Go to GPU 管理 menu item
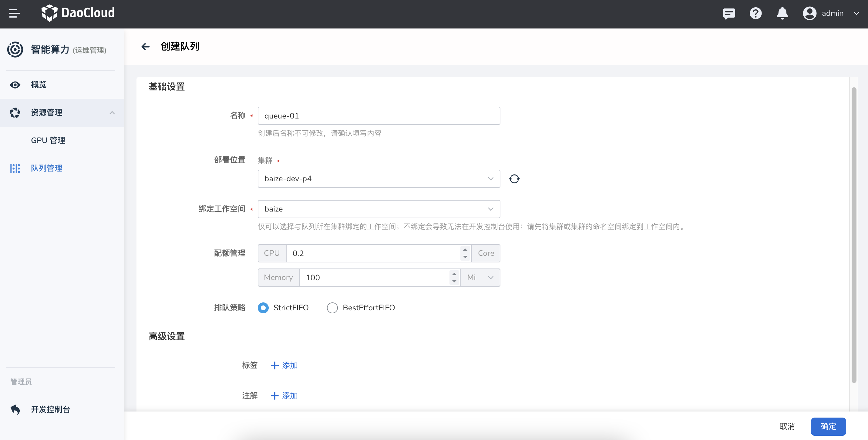 coord(48,140)
